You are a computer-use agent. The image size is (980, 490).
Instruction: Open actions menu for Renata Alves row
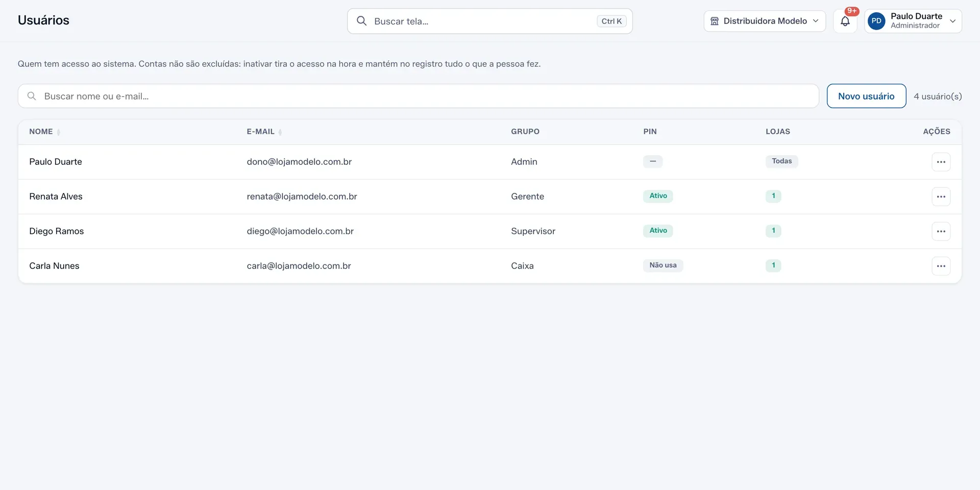(941, 197)
